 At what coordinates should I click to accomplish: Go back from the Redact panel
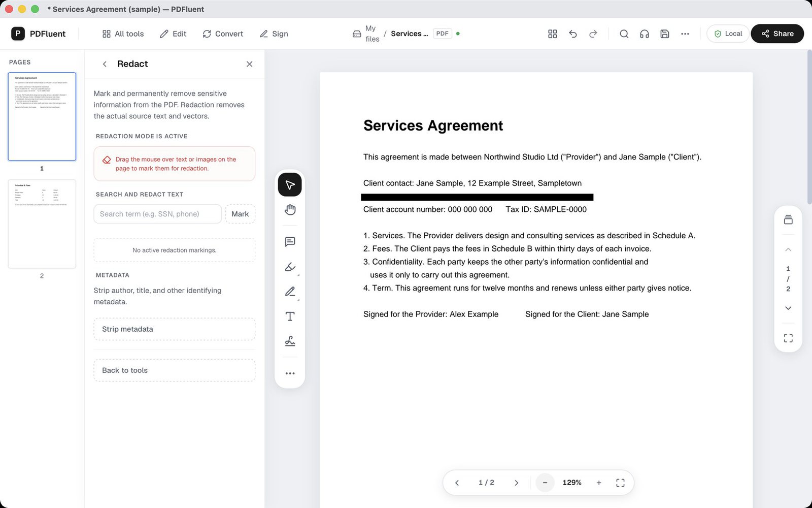tap(105, 64)
